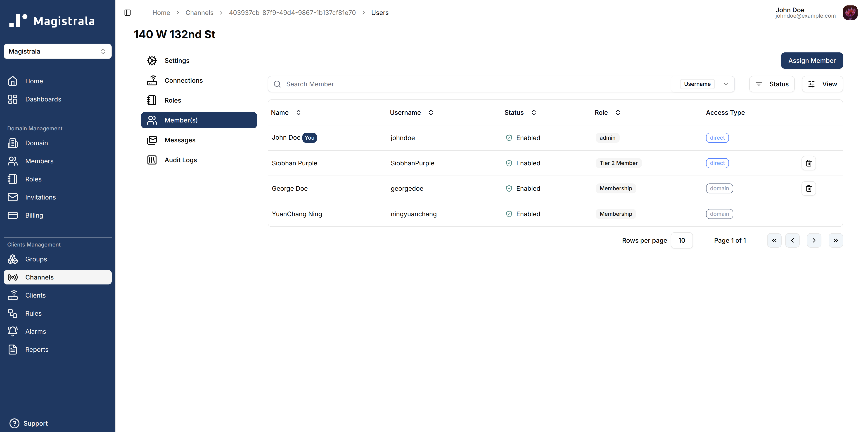
Task: Open the Billing page from sidebar
Action: (x=34, y=215)
